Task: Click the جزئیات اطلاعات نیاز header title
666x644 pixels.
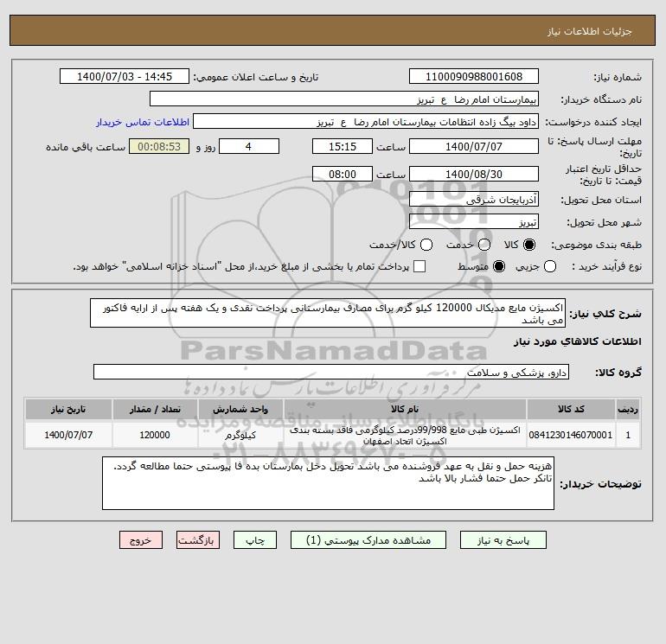Action: tap(589, 31)
